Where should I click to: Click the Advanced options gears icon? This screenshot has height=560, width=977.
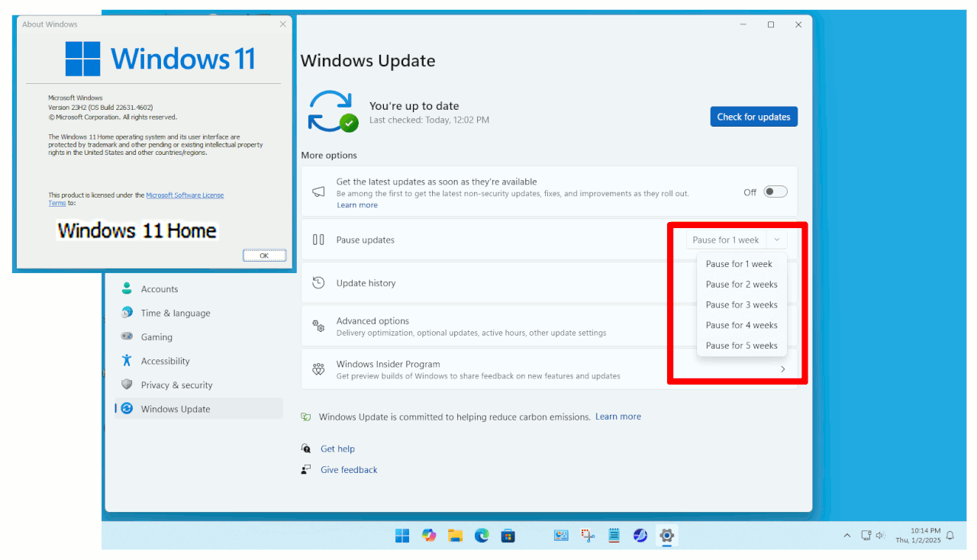click(x=318, y=327)
